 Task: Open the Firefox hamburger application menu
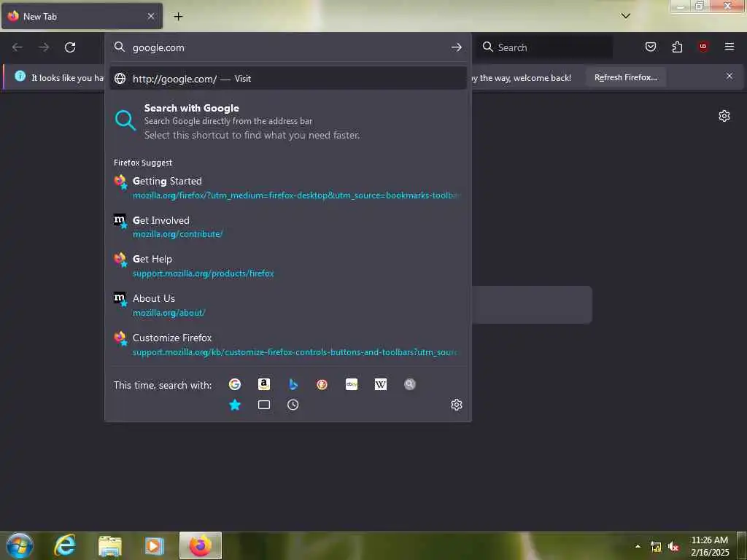[x=729, y=47]
